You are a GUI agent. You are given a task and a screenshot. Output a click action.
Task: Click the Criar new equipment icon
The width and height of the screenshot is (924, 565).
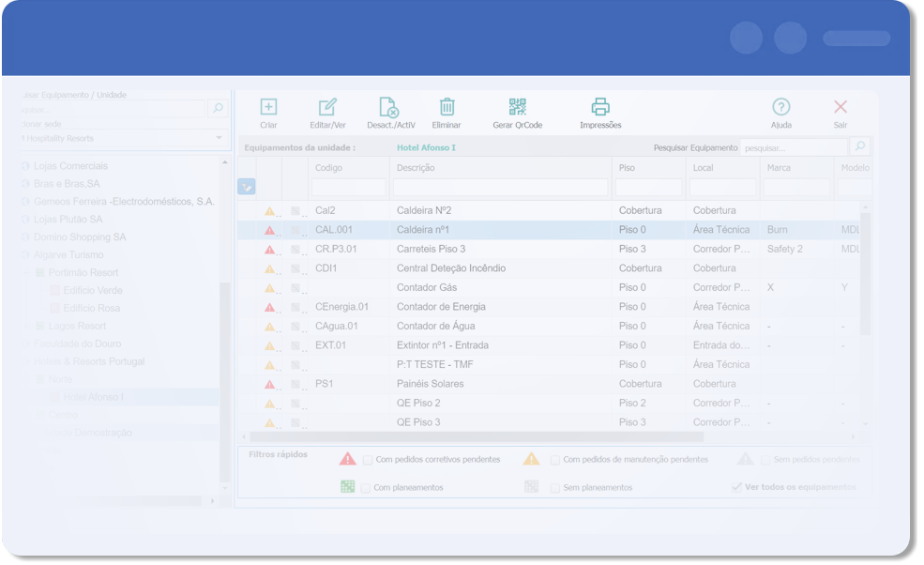[268, 107]
